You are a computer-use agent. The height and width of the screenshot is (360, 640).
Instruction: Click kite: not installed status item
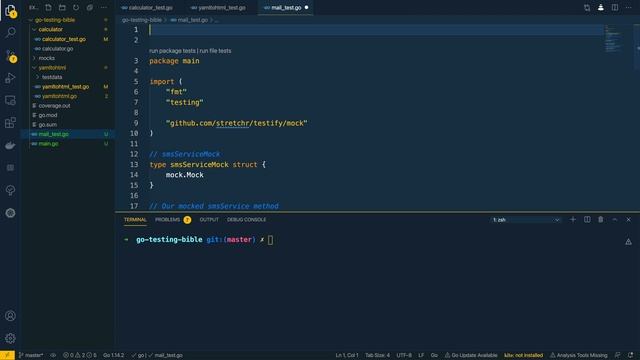pyautogui.click(x=524, y=355)
